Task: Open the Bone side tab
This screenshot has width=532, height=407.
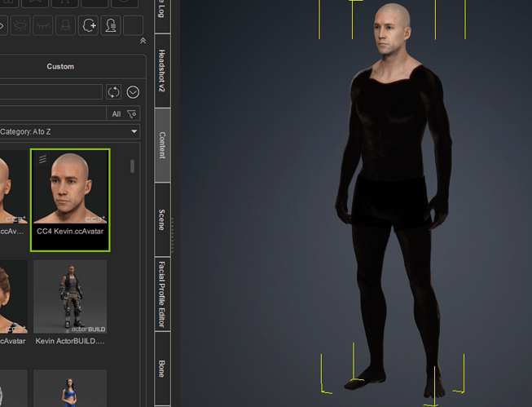Action: pos(161,367)
